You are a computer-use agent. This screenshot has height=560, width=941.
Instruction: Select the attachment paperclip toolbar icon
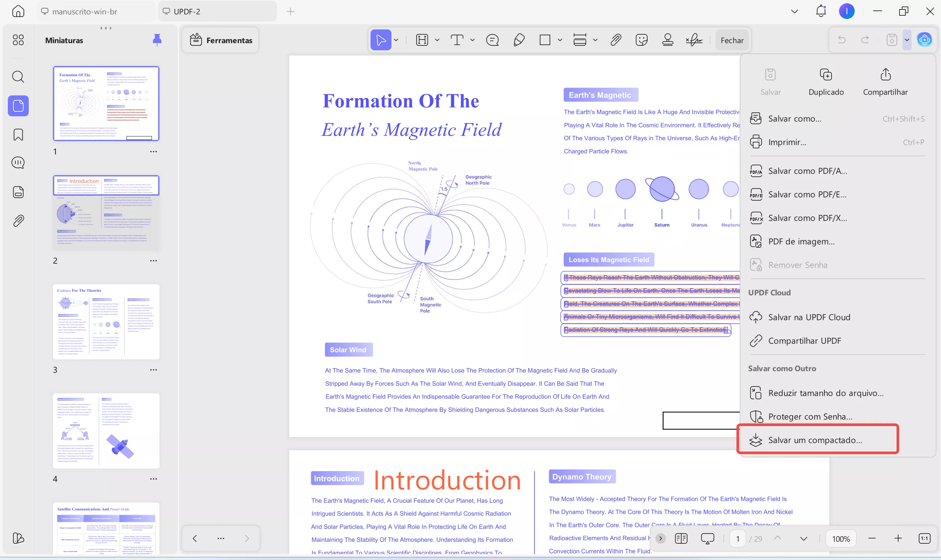(616, 40)
